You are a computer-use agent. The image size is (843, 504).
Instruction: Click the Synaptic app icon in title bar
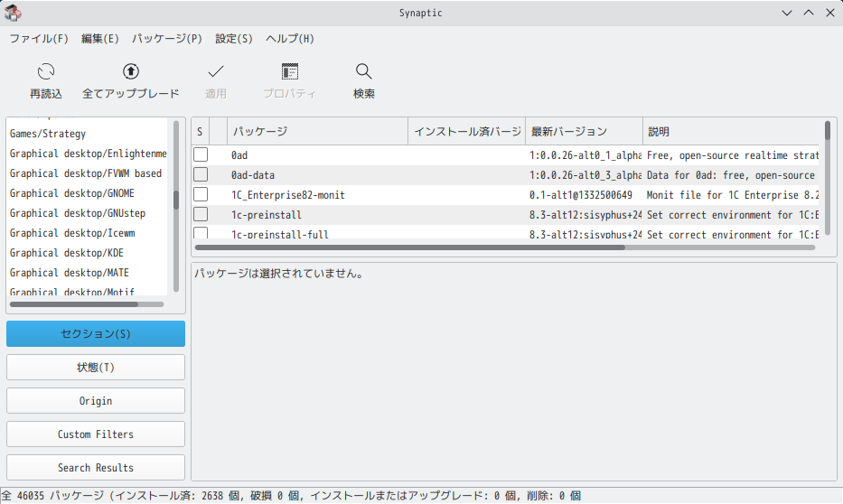[x=13, y=13]
